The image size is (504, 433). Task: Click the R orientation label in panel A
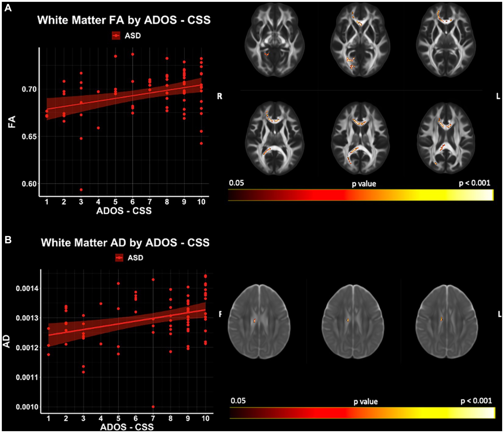coord(220,96)
